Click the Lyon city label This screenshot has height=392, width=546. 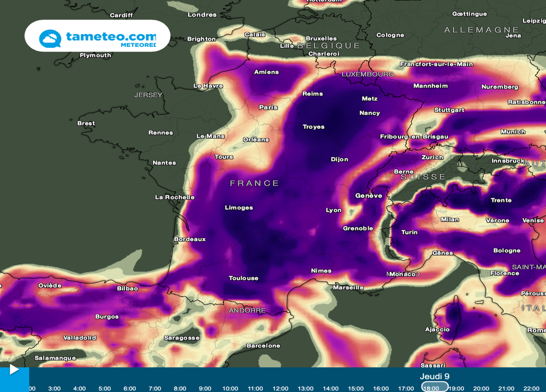pos(334,210)
